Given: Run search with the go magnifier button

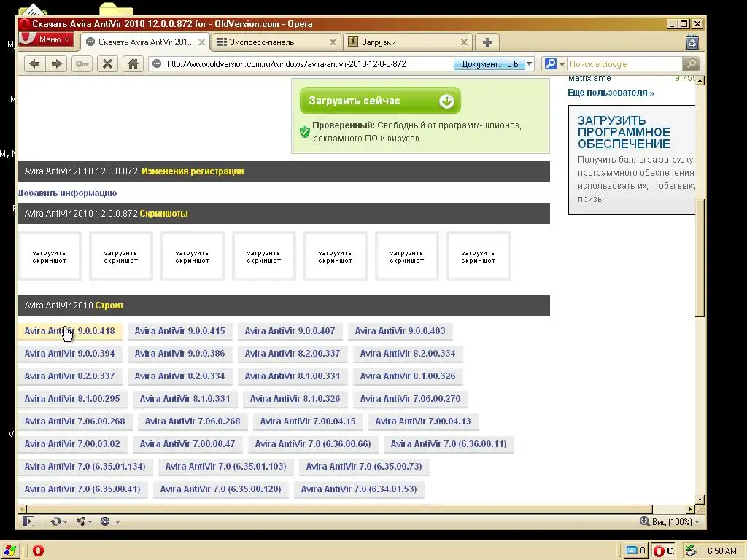Looking at the screenshot, I should pyautogui.click(x=692, y=64).
